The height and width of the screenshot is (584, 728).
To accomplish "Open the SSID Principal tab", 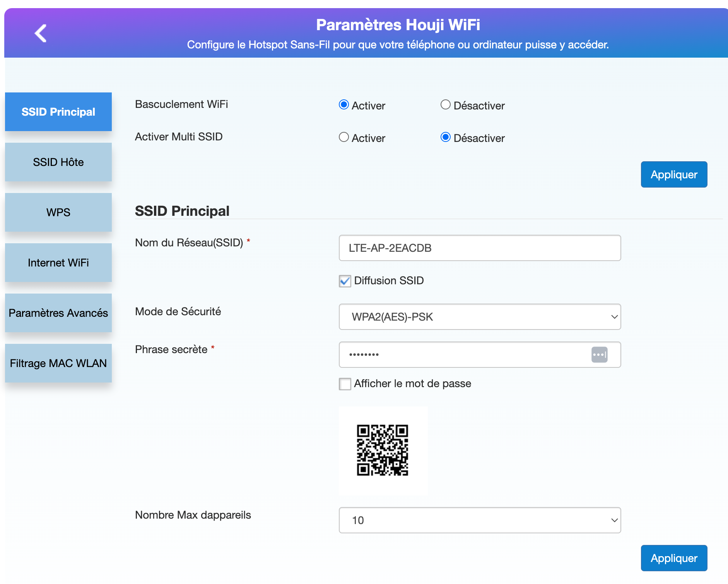I will point(58,112).
